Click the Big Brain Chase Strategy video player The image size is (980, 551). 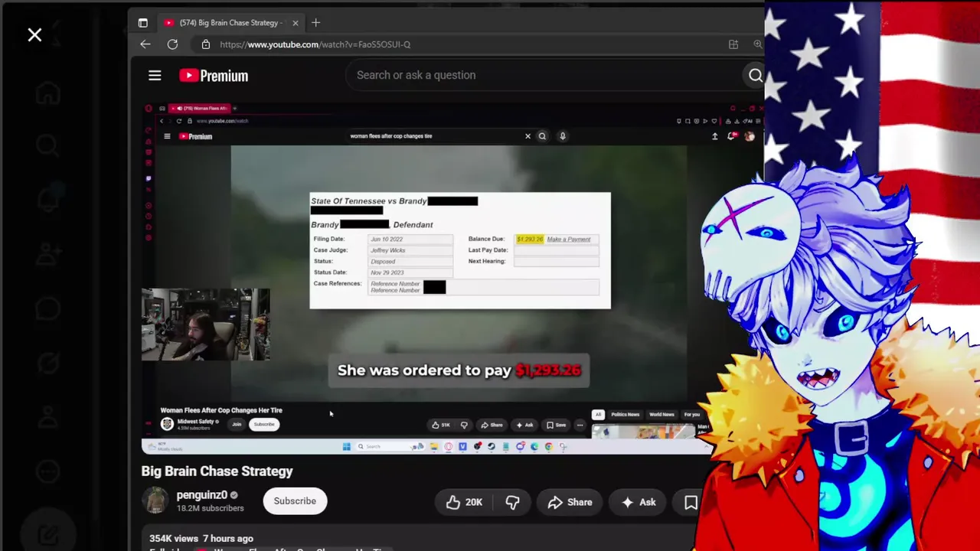[452, 278]
